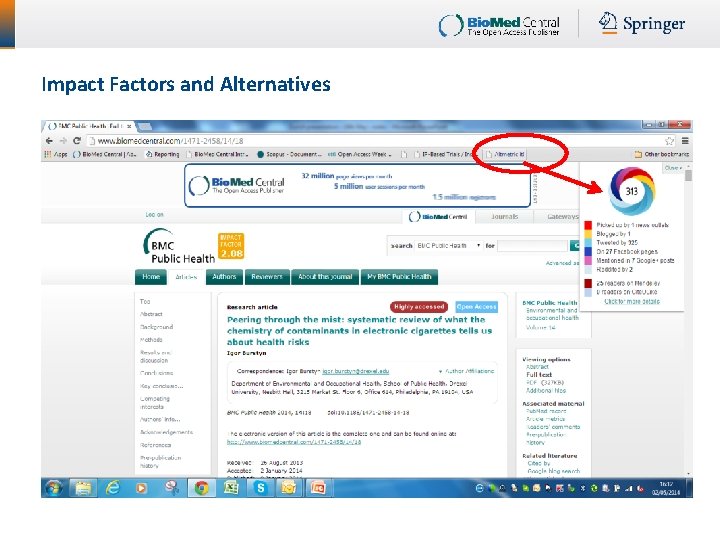Click the Home navigation button

151,277
